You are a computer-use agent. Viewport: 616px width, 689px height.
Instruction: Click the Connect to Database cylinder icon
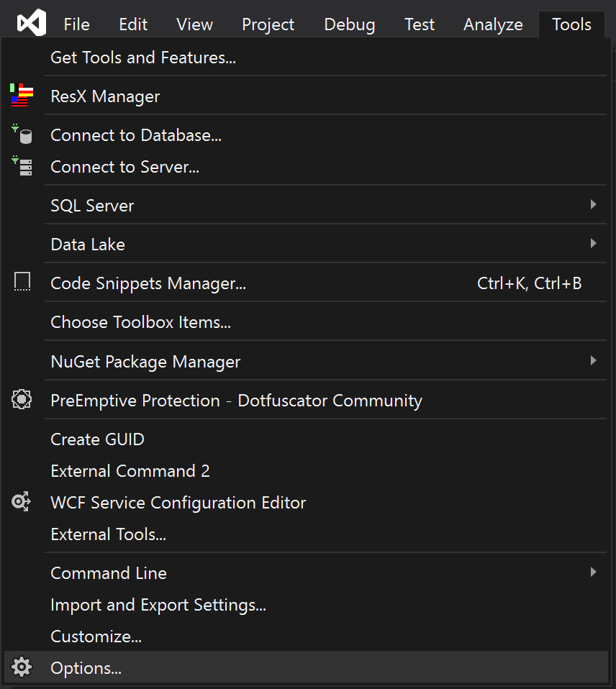[22, 134]
